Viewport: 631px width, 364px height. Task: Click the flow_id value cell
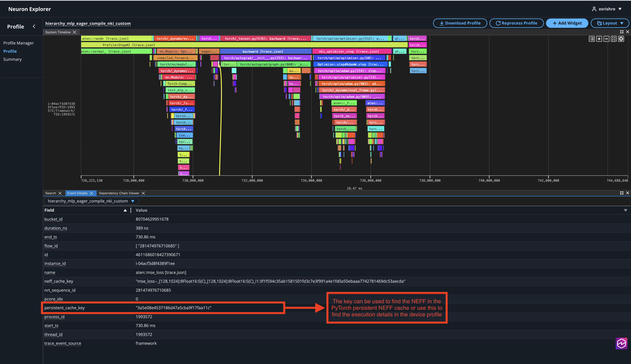tap(157, 246)
